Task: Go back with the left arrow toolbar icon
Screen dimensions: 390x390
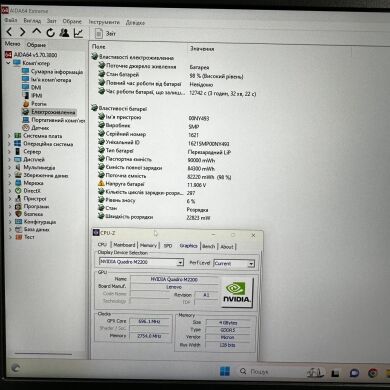Action: coord(9,32)
